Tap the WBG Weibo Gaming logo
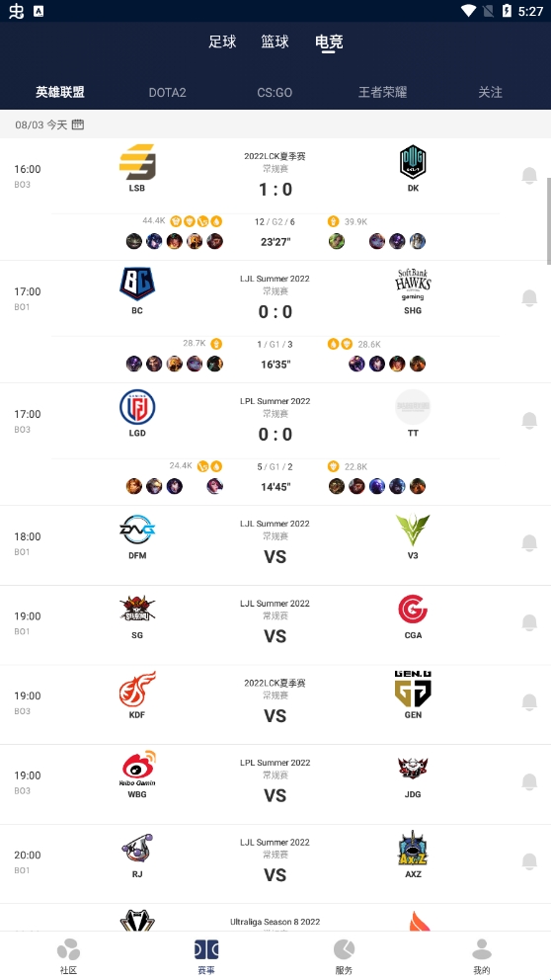Image resolution: width=551 pixels, height=980 pixels. (x=137, y=769)
